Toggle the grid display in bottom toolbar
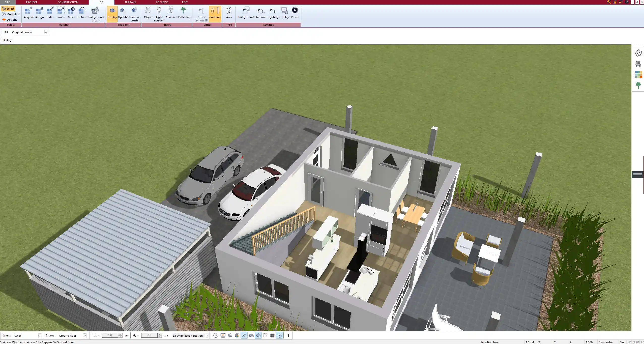644x344 pixels. click(x=272, y=335)
